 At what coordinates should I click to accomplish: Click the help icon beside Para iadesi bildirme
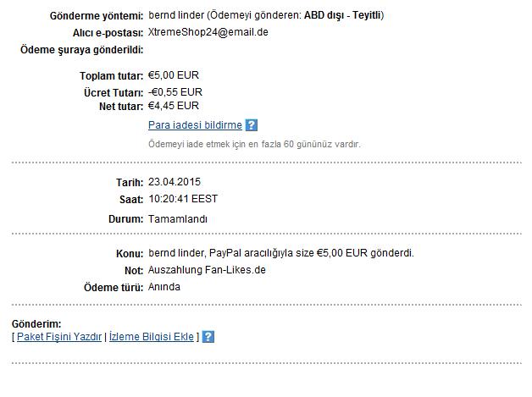(x=251, y=125)
